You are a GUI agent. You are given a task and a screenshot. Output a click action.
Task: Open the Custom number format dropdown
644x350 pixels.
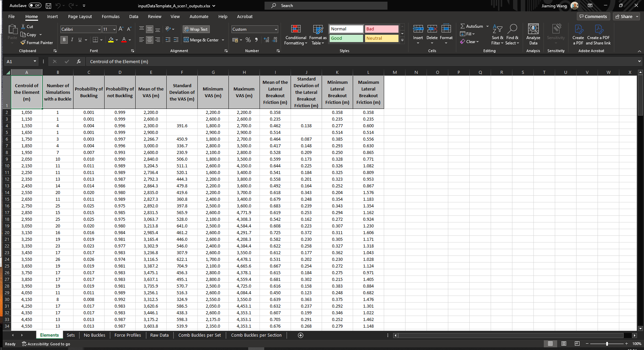coord(276,29)
